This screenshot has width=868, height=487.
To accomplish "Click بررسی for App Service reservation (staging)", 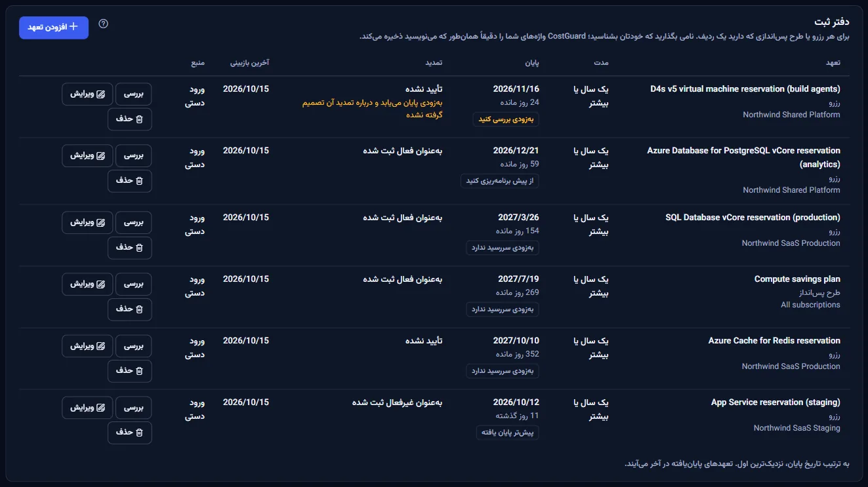I will [x=134, y=407].
